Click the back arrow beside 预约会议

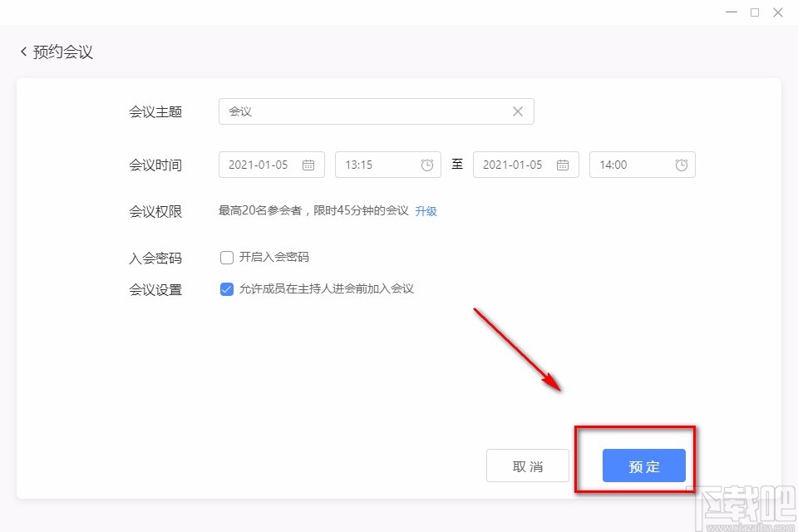click(22, 51)
